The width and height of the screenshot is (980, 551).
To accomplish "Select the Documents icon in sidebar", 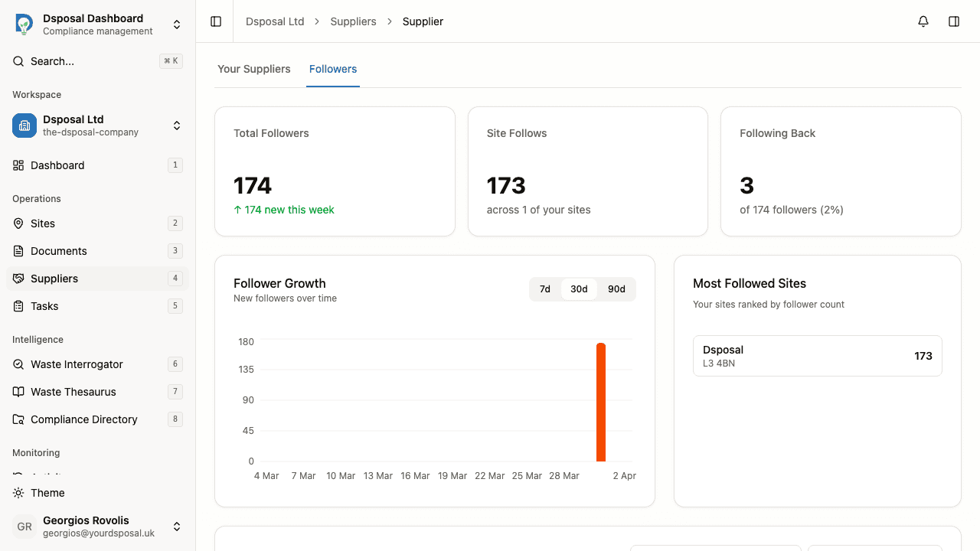I will click(x=17, y=250).
